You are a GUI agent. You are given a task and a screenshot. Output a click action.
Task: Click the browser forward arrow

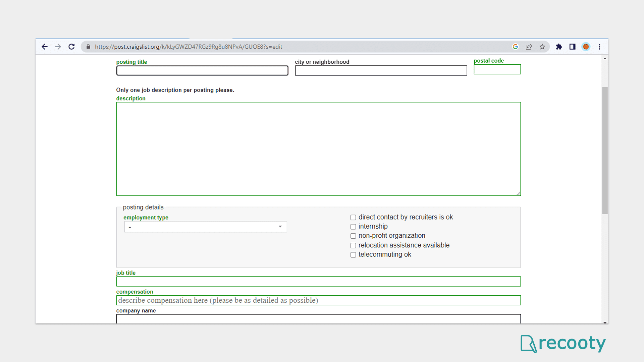(58, 47)
